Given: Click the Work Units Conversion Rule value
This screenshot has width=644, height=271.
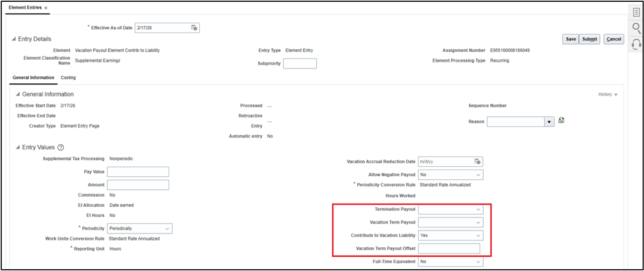Looking at the screenshot, I should pos(134,239).
